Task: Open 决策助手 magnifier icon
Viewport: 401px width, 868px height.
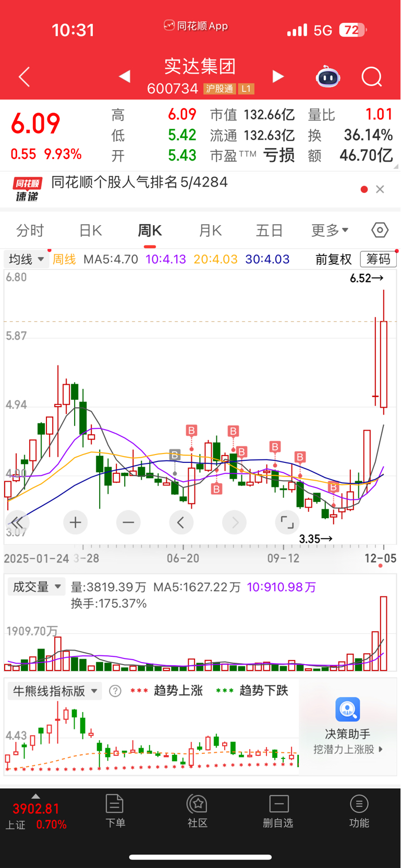Action: 347,710
